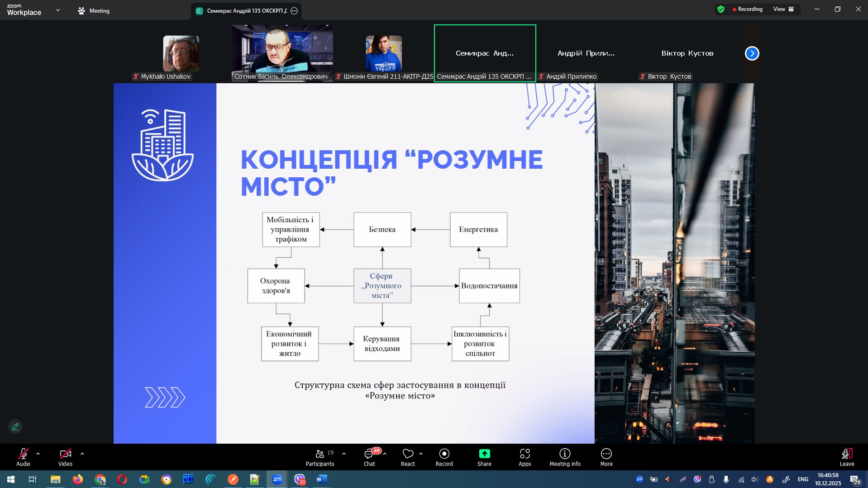Expand the audio settings arrow

coord(38,454)
